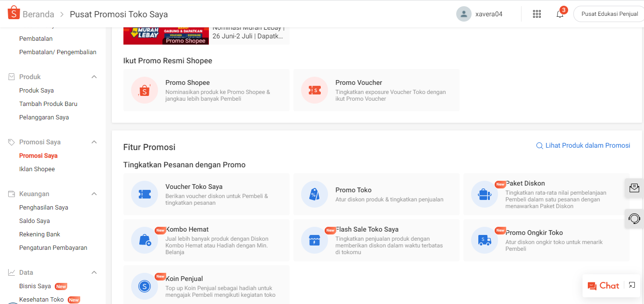Open the Koin Penjual card title
This screenshot has width=644, height=304.
[184, 279]
